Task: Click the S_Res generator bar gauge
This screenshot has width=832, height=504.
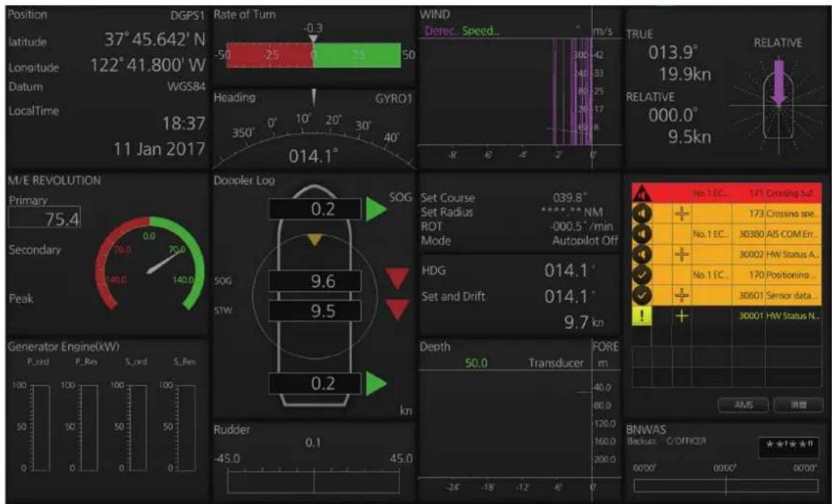Action: [186, 428]
